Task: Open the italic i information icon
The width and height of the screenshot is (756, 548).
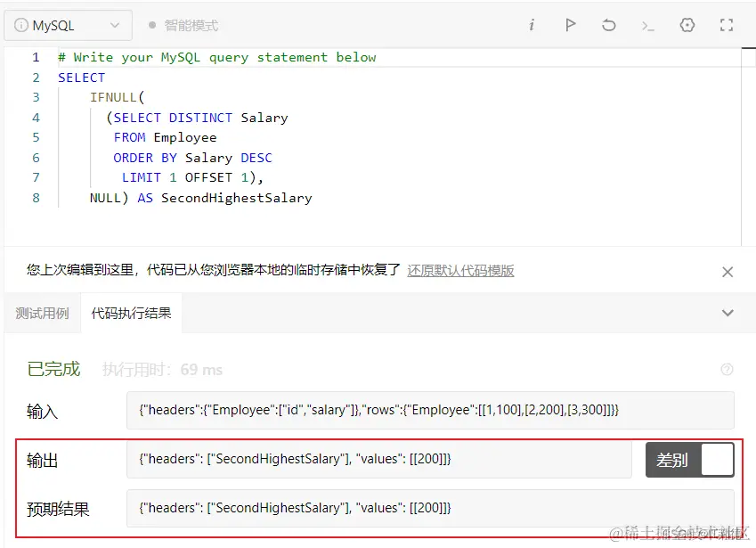Action: coord(532,25)
